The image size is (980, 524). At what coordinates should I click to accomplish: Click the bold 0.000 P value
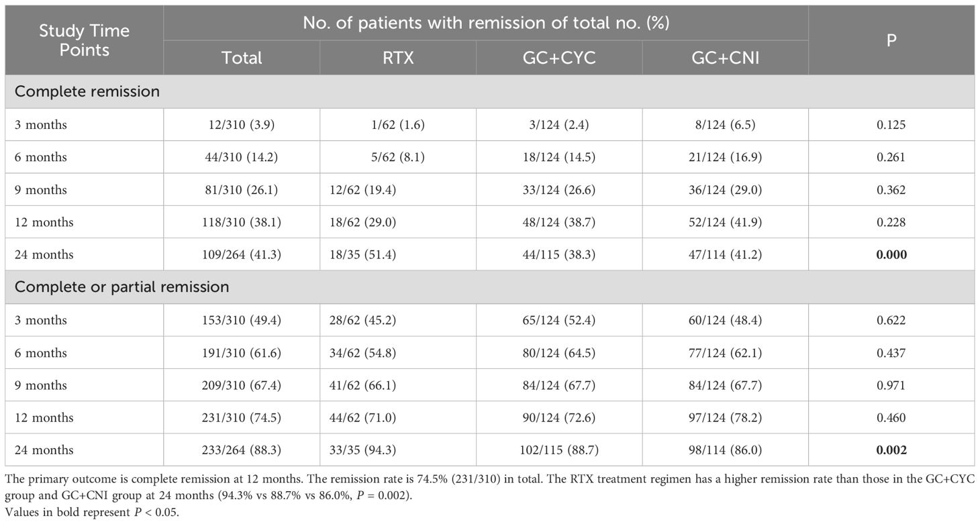pos(891,255)
